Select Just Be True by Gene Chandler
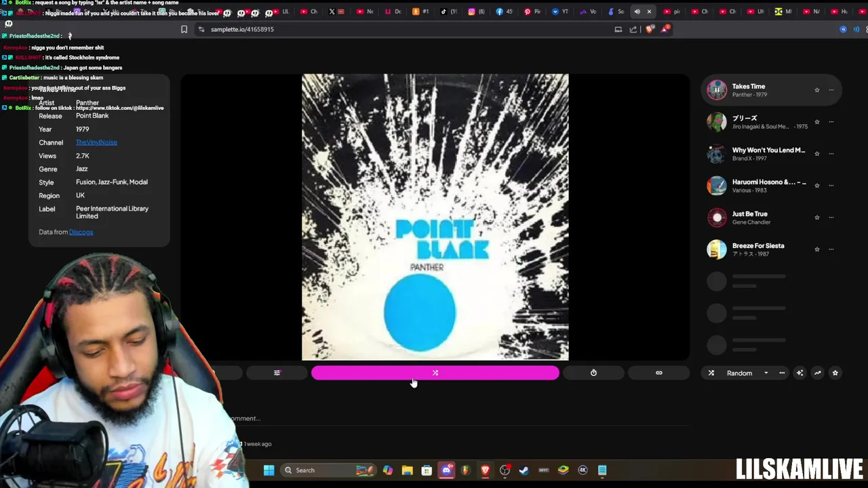 pos(750,214)
